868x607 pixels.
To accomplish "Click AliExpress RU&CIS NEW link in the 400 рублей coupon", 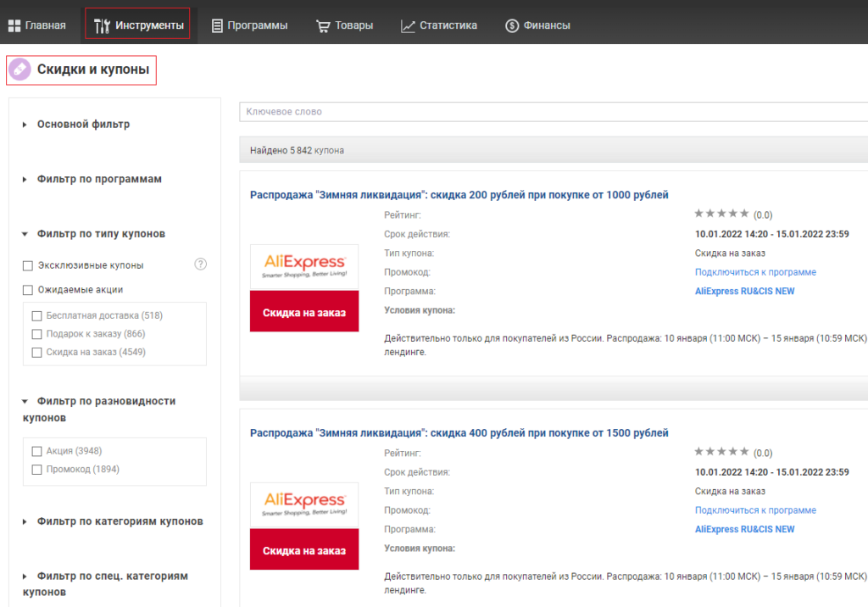I will (744, 529).
